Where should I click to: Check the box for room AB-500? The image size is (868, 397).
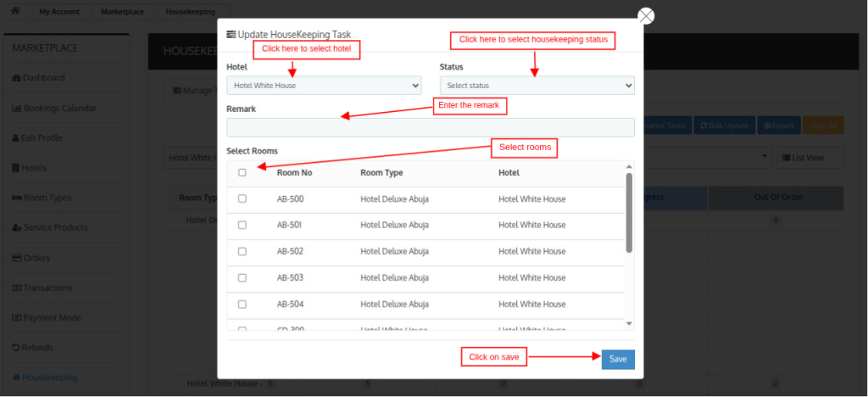pos(242,198)
